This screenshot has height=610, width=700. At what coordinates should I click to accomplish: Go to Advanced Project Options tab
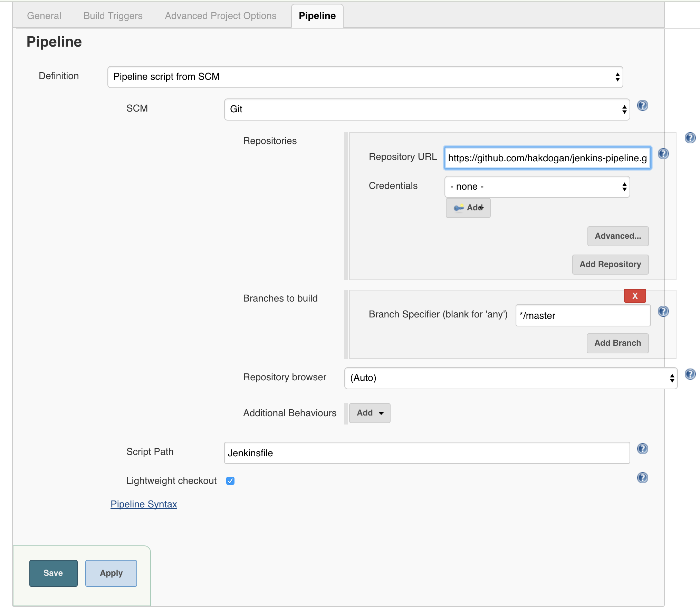220,16
